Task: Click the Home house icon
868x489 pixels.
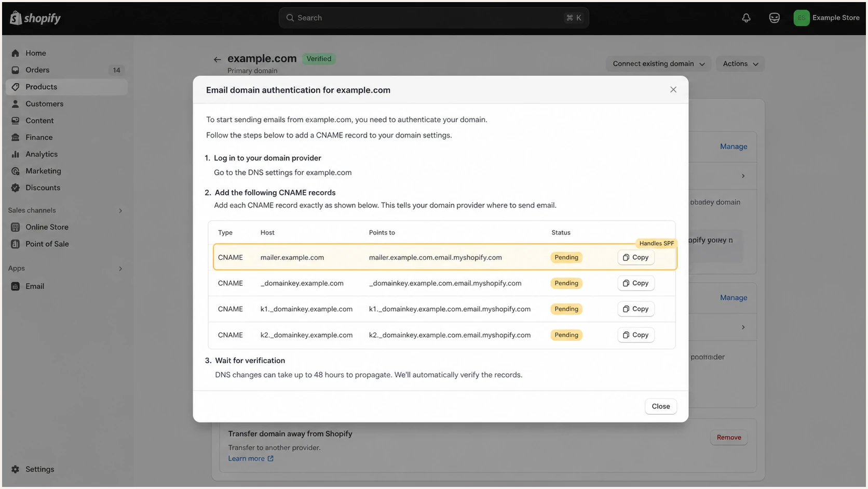Action: (16, 53)
